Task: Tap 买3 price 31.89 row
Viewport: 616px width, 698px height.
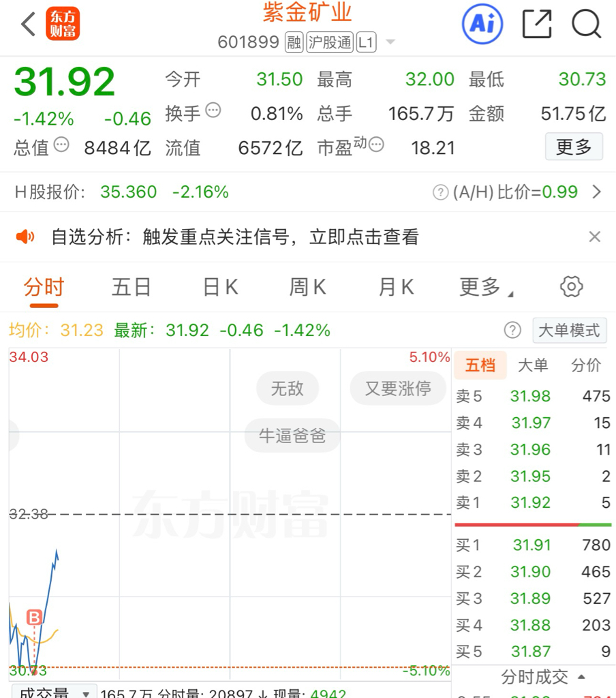Action: click(533, 598)
